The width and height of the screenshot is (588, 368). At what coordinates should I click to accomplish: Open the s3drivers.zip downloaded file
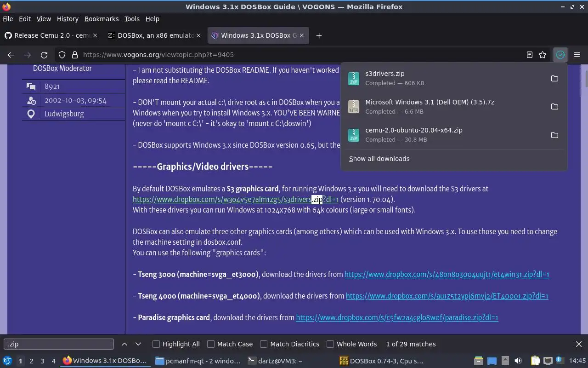point(443,78)
